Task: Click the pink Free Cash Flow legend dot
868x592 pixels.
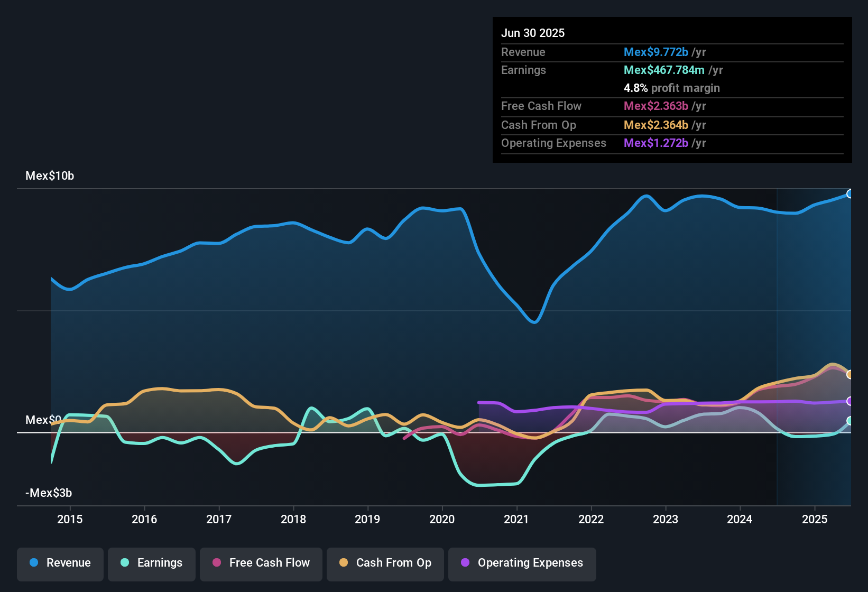Action: [x=217, y=563]
